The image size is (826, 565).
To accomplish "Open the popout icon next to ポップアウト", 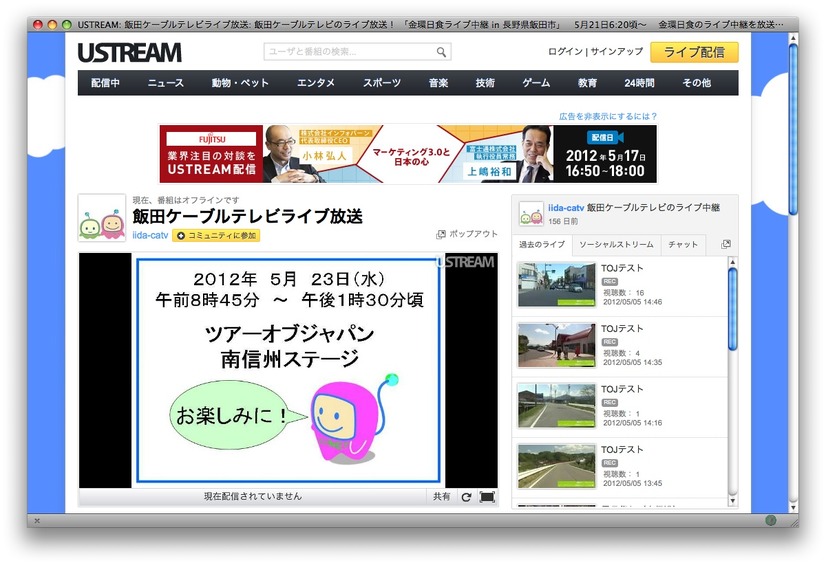I will (441, 234).
